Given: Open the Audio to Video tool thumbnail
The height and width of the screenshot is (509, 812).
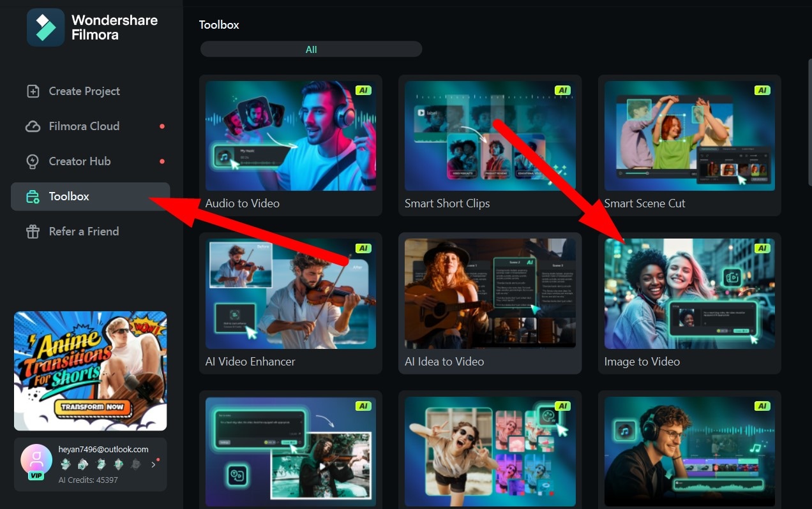Looking at the screenshot, I should click(290, 136).
